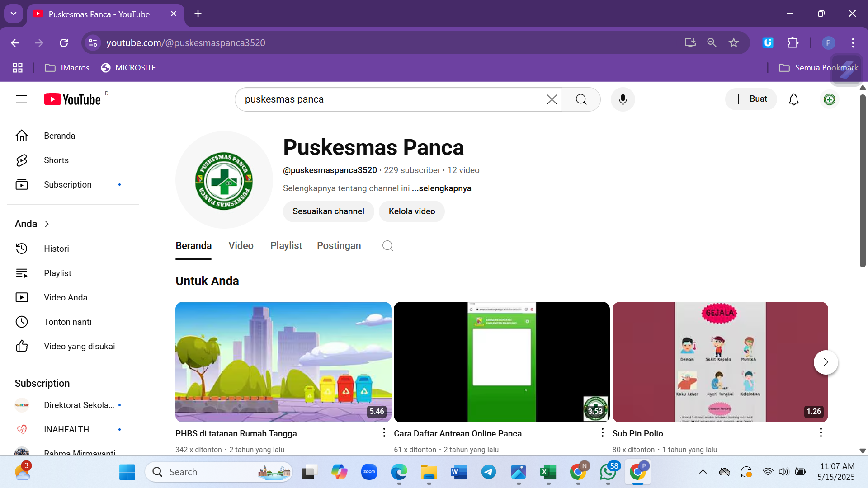Show next videos with carousel arrow

[x=826, y=362]
